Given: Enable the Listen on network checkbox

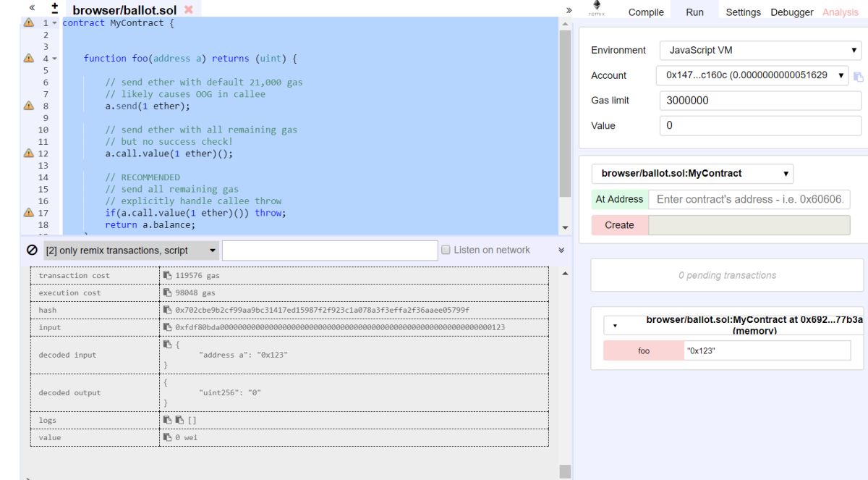Looking at the screenshot, I should coord(446,250).
